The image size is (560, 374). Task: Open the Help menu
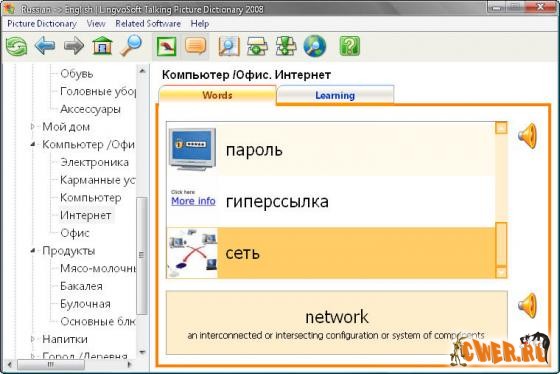200,24
